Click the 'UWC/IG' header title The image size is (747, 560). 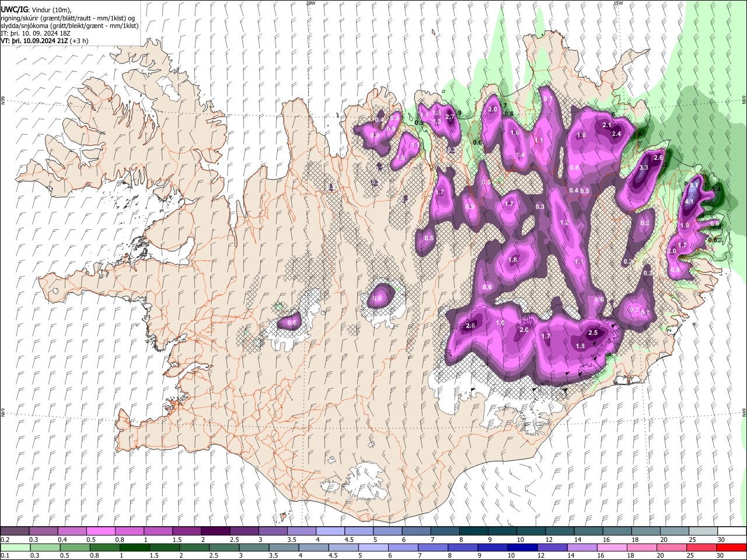pos(14,10)
